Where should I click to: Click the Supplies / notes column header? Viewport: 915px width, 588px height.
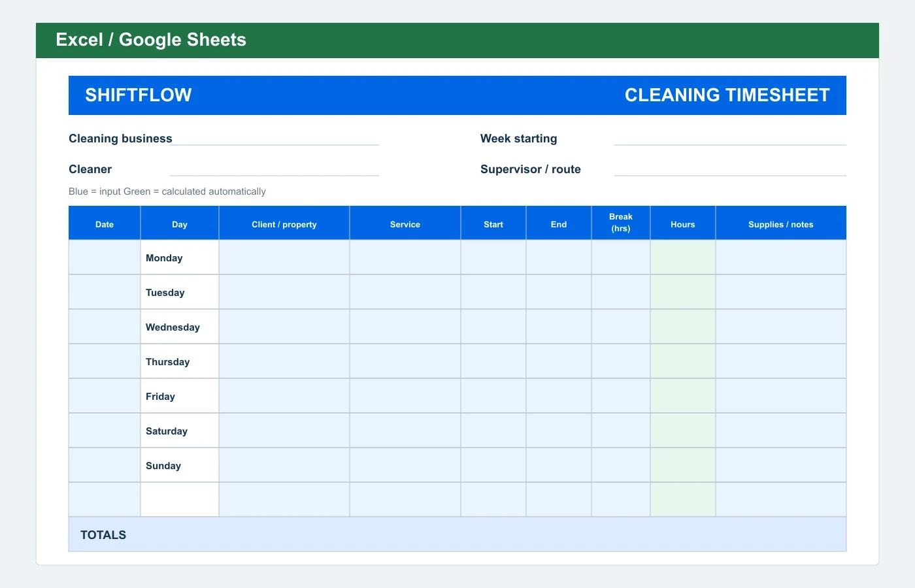[781, 223]
